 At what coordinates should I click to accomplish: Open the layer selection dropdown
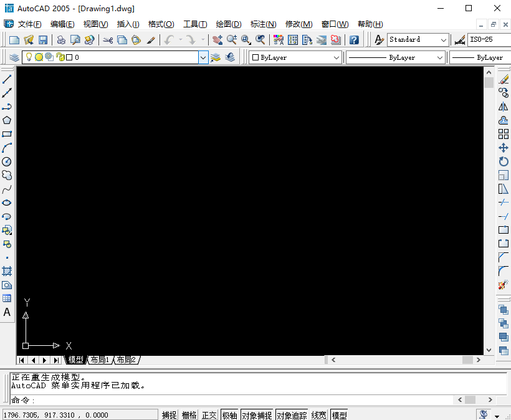click(203, 57)
